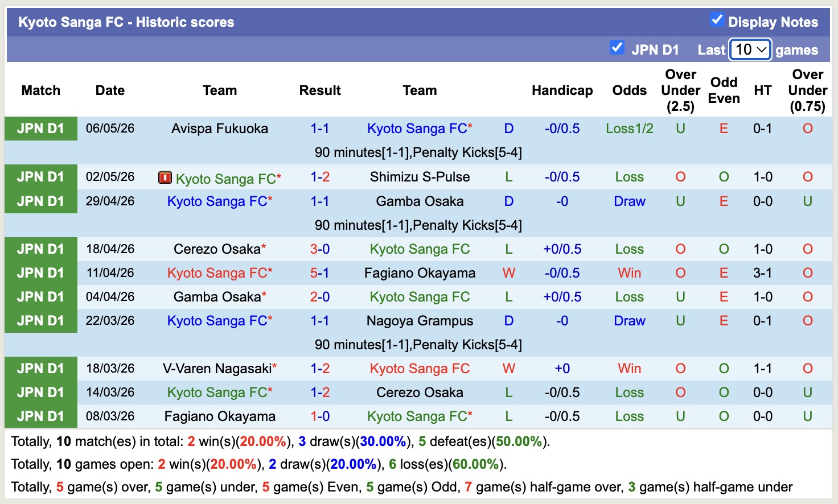Click the Draw odds on 29/04/26 row

click(629, 201)
